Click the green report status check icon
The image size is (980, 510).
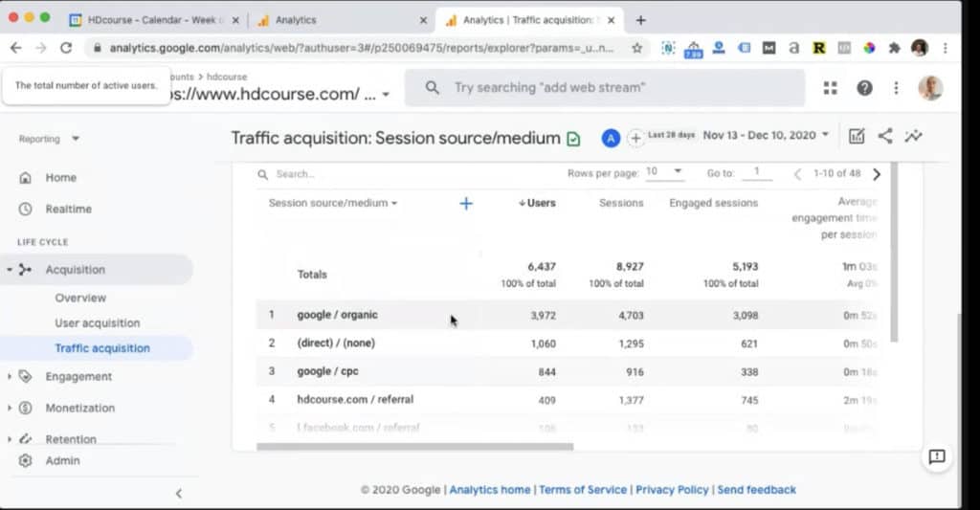pyautogui.click(x=573, y=139)
